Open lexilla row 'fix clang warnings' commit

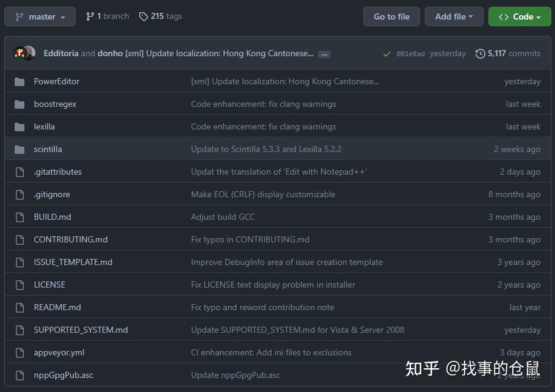click(264, 127)
